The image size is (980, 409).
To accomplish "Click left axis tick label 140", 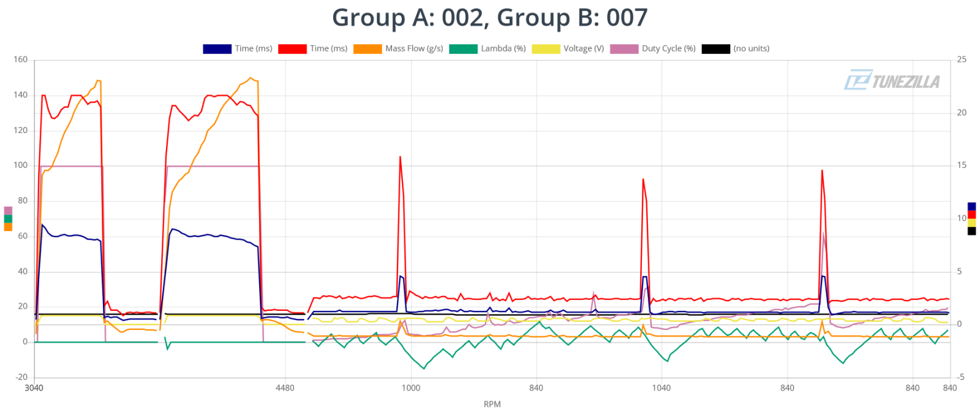I will [21, 95].
